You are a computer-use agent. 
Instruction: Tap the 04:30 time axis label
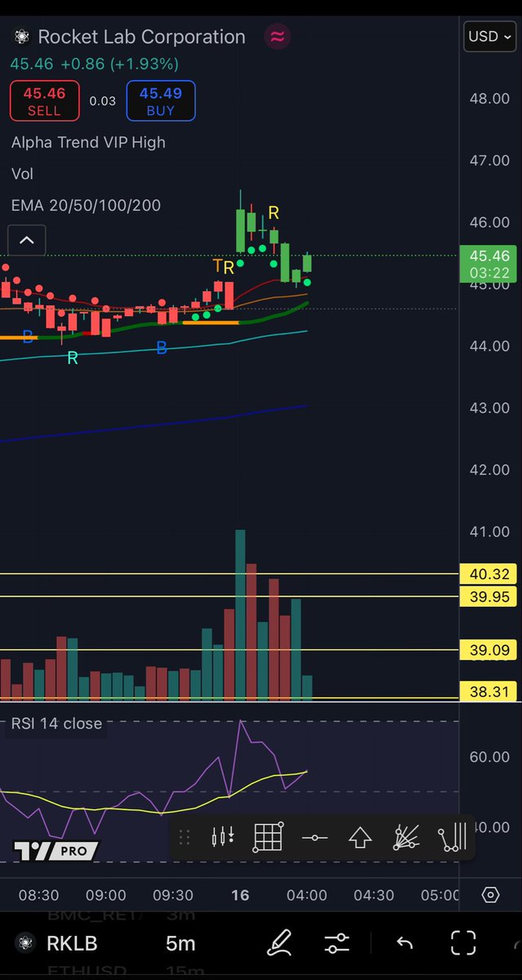(374, 895)
